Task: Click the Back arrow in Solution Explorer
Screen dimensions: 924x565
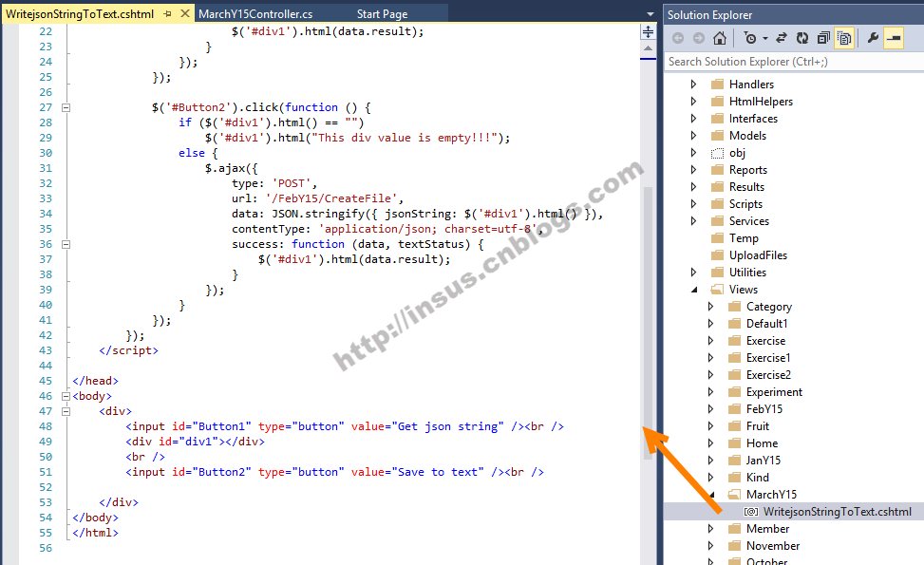Action: tap(678, 38)
